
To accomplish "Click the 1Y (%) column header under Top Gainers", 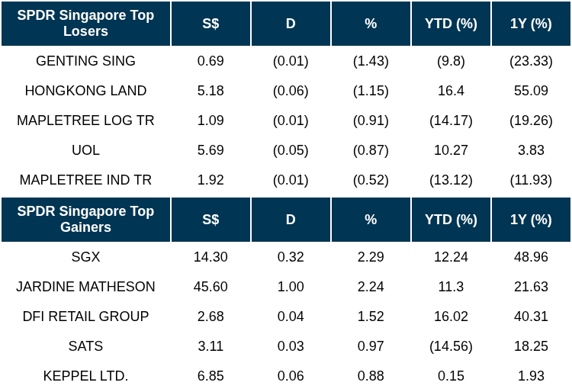I will [x=531, y=220].
